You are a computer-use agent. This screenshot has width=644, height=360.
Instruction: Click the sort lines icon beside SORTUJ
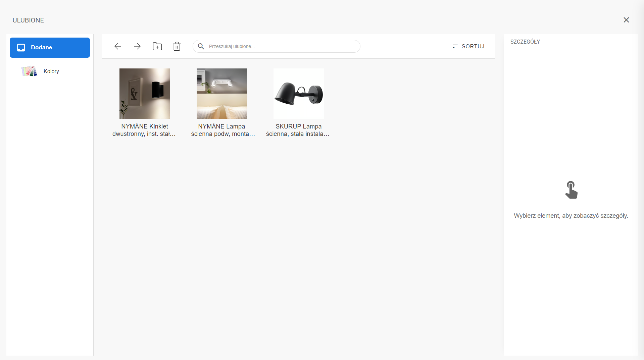click(455, 46)
